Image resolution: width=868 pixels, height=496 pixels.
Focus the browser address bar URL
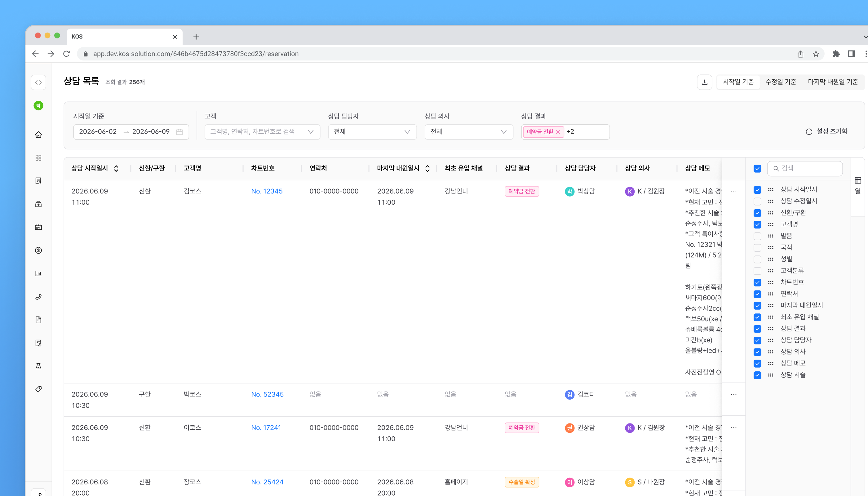click(x=196, y=54)
